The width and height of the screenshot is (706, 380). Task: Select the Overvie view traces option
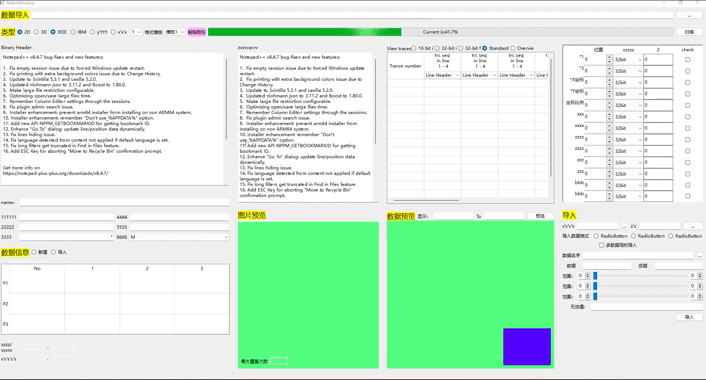click(513, 48)
